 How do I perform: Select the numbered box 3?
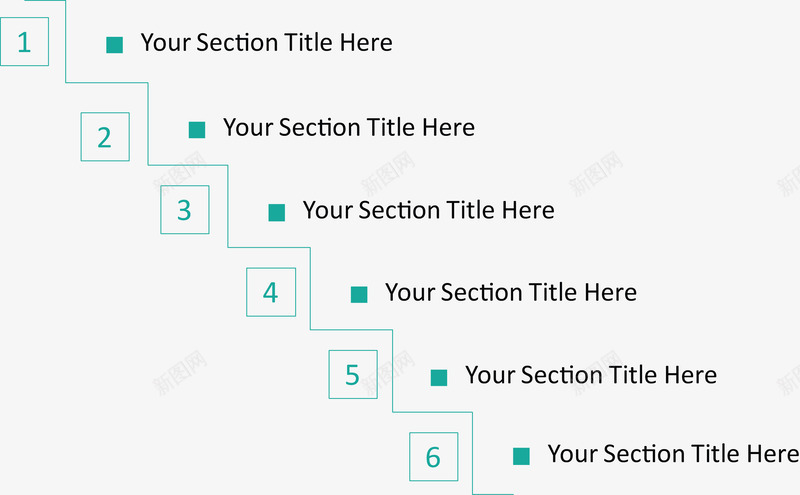[x=185, y=210]
